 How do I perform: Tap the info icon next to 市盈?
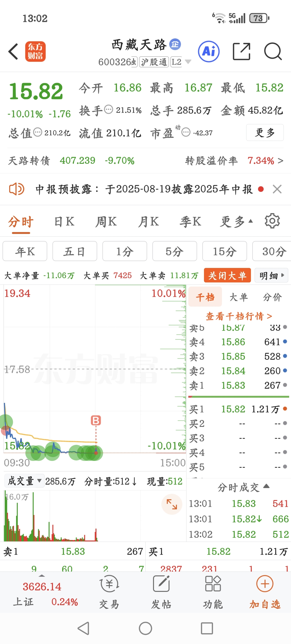(x=186, y=132)
